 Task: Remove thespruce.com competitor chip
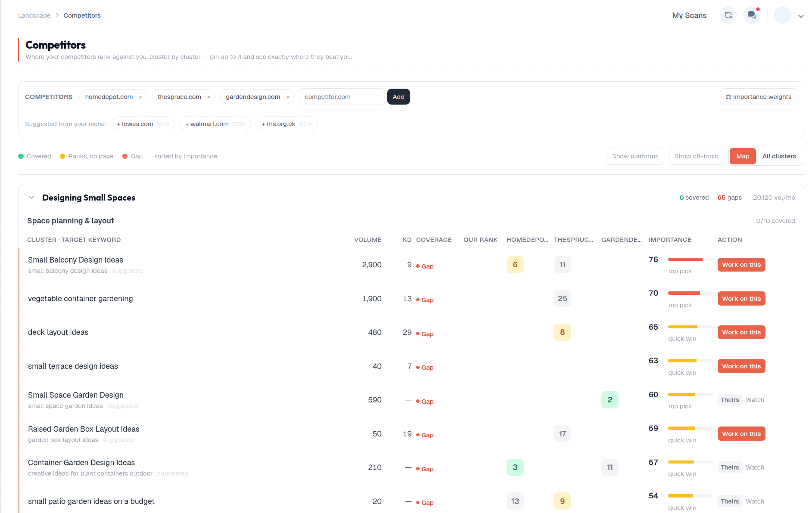tap(209, 97)
